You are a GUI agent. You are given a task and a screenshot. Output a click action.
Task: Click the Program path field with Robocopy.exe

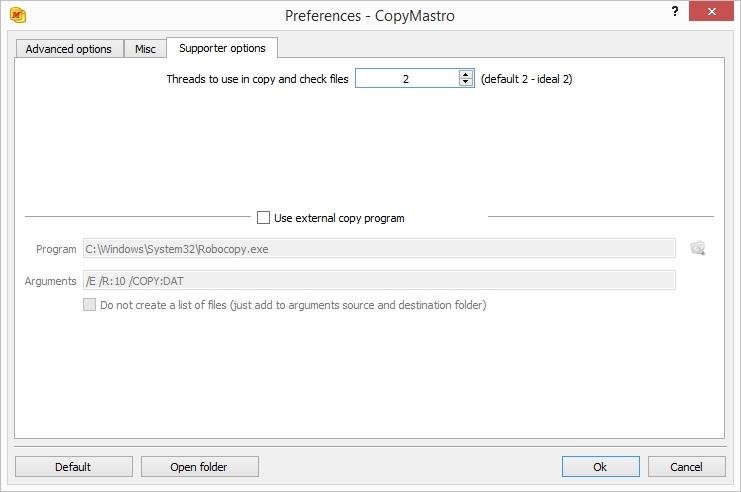tap(379, 249)
